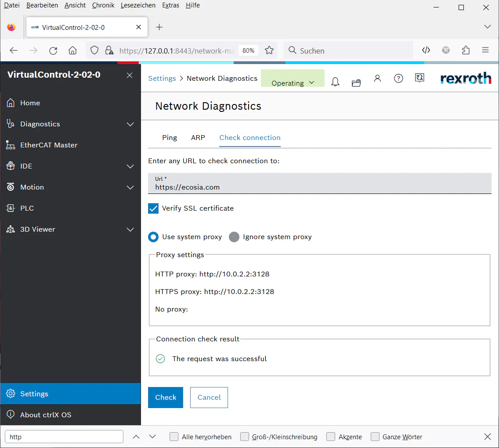The width and height of the screenshot is (499, 448).
Task: Open the Lesezeichen menu
Action: pyautogui.click(x=138, y=5)
